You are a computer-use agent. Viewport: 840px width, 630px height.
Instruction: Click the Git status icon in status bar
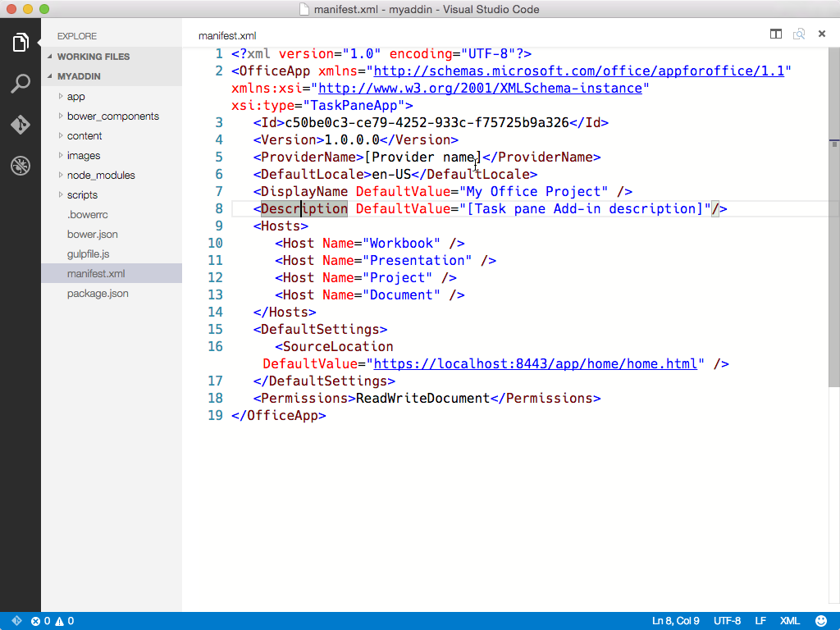click(x=16, y=621)
